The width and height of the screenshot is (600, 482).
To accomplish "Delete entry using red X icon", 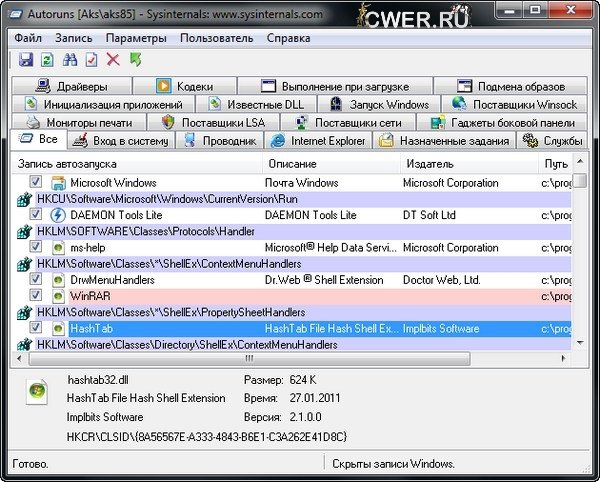I will (113, 60).
